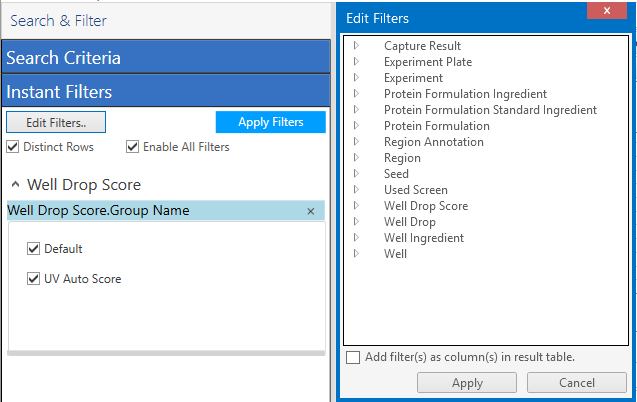Expand the Experiment Plate tree node
The image size is (637, 402).
(356, 61)
